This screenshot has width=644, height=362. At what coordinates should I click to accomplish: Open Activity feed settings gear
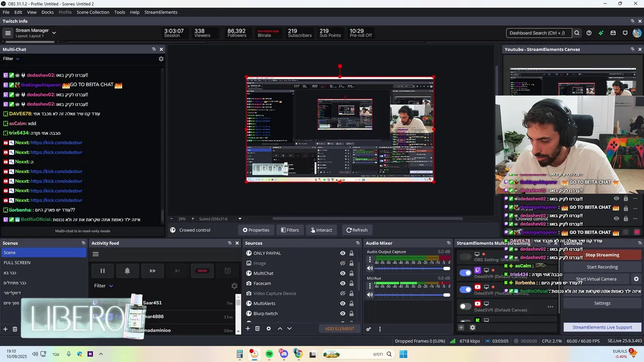click(234, 286)
